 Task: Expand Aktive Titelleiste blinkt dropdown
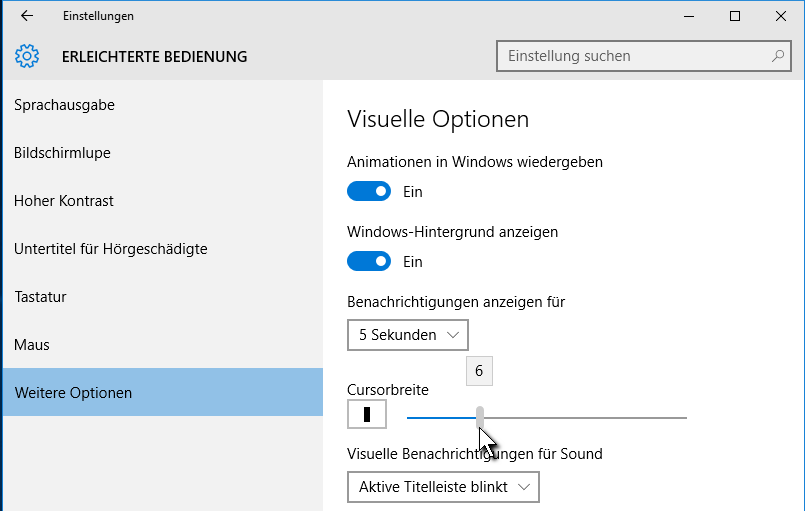point(443,487)
